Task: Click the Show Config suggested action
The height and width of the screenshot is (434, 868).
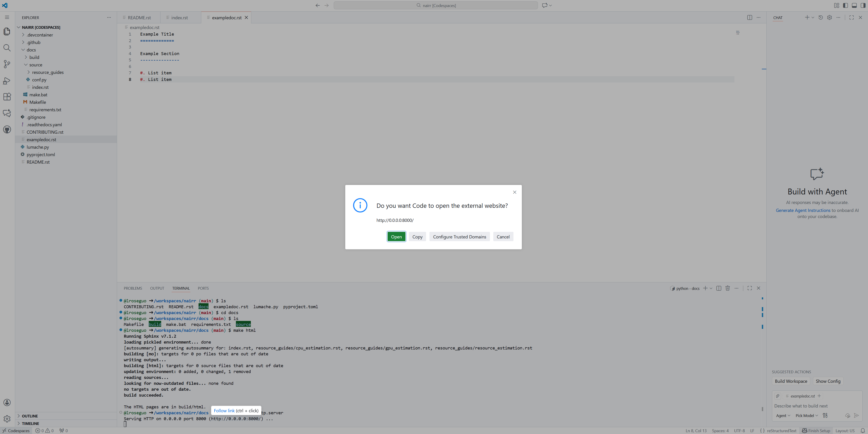Action: (828, 381)
